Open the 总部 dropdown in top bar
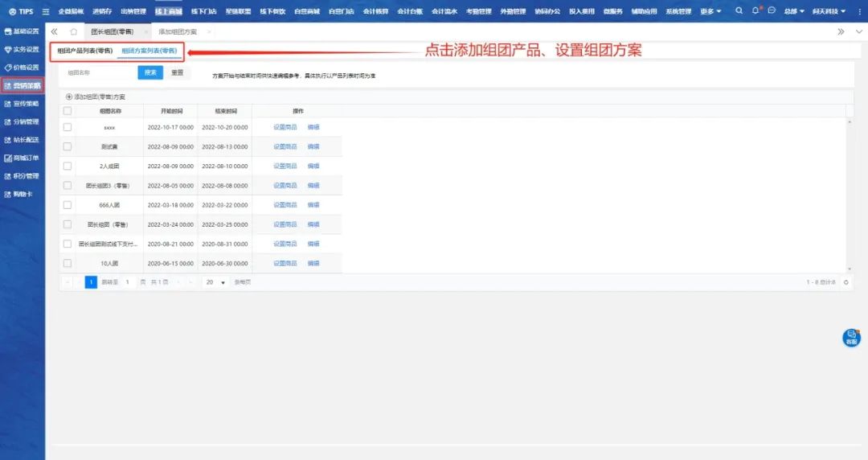This screenshot has width=868, height=460. click(x=794, y=11)
